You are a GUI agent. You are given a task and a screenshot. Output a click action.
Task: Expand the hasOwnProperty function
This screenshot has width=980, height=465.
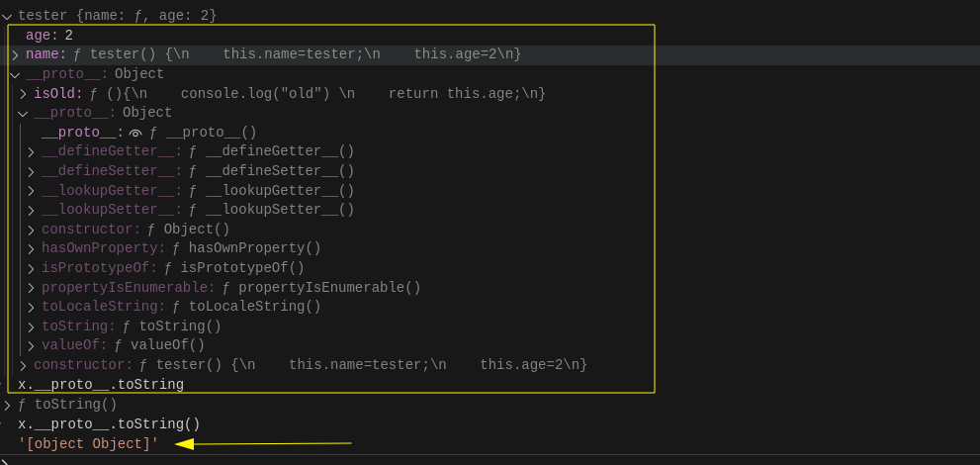pos(32,248)
